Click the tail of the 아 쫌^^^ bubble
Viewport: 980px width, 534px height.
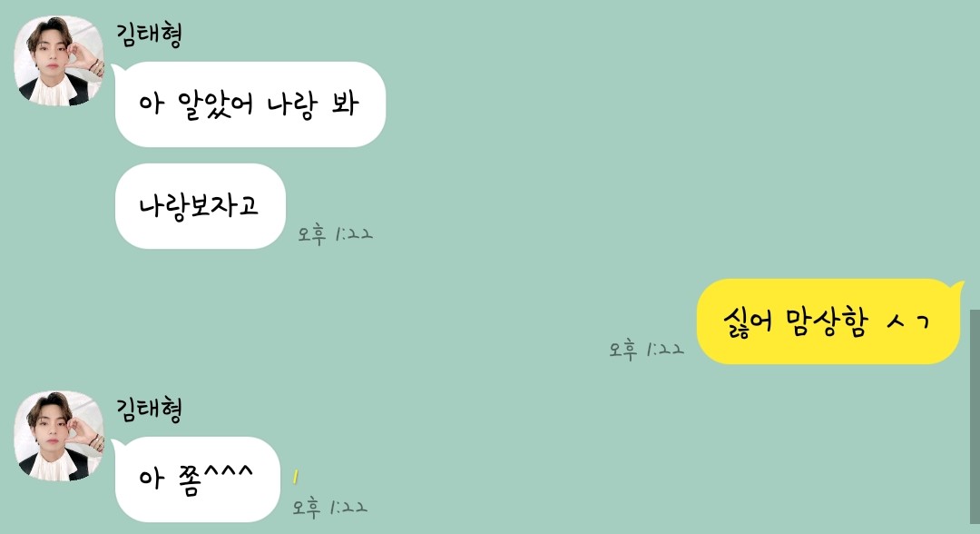(x=118, y=445)
